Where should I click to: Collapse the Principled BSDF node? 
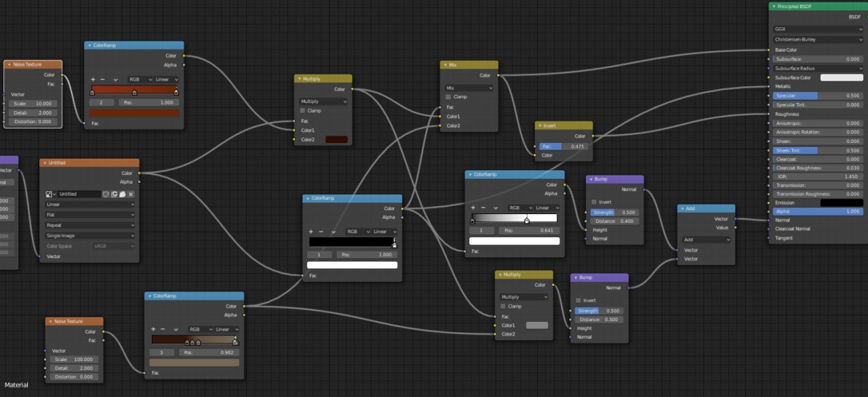coord(773,6)
